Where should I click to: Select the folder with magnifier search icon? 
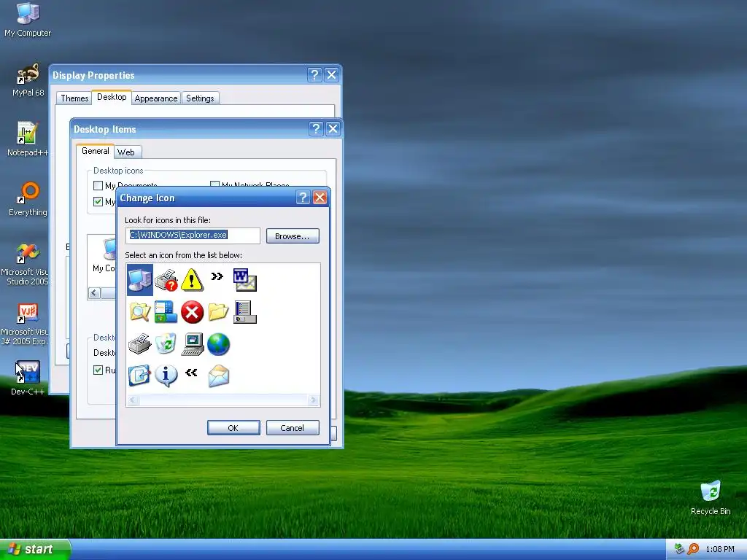tap(140, 312)
